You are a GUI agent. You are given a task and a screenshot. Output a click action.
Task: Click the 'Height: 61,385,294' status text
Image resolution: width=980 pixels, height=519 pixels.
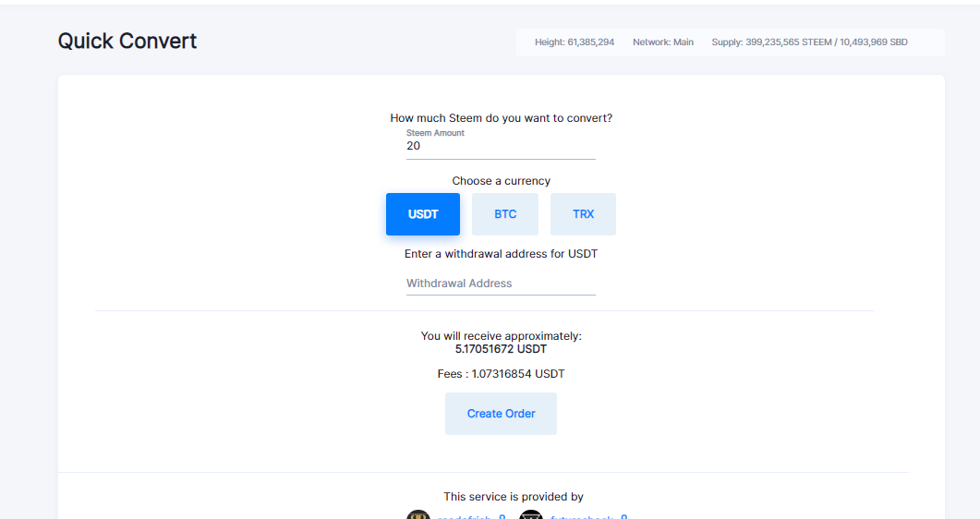pos(575,42)
